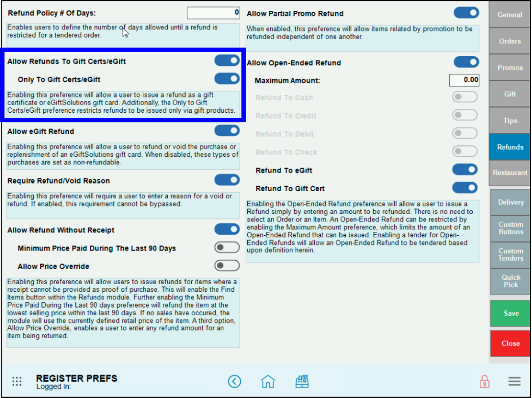Toggle Refund To eGift switch

tap(465, 169)
